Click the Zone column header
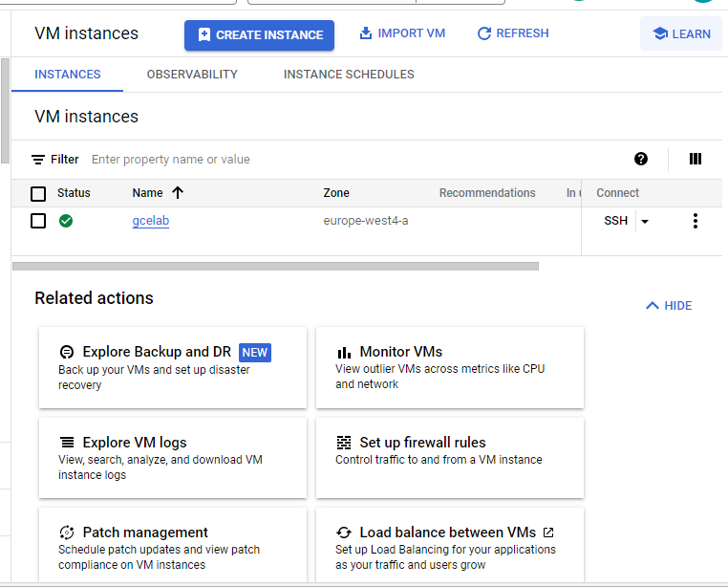728x587 pixels. click(x=336, y=193)
